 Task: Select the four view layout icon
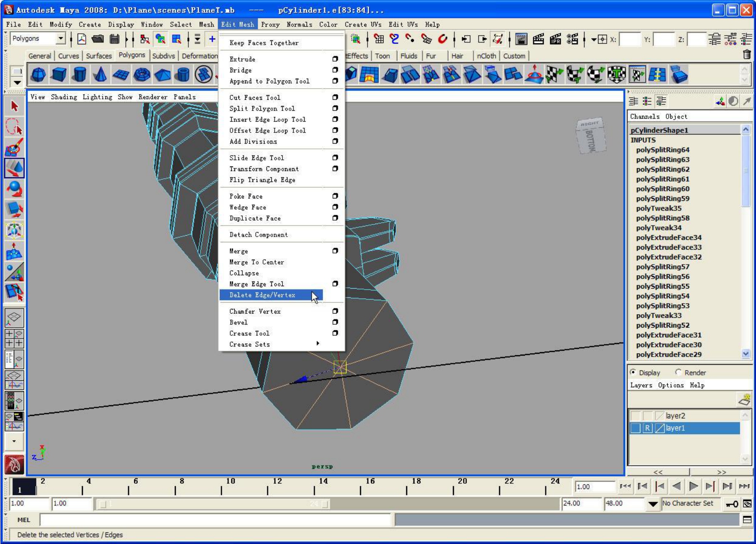click(x=14, y=338)
